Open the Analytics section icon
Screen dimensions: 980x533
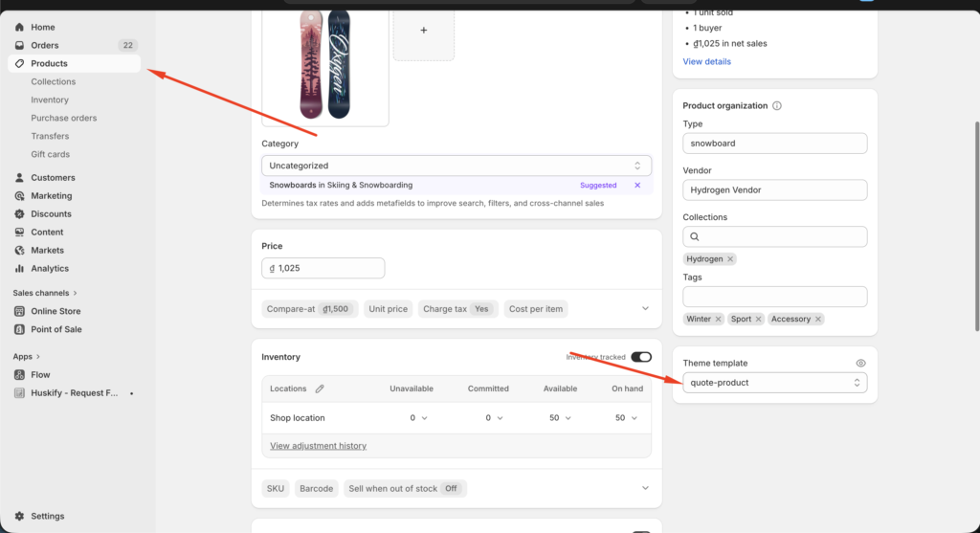19,269
